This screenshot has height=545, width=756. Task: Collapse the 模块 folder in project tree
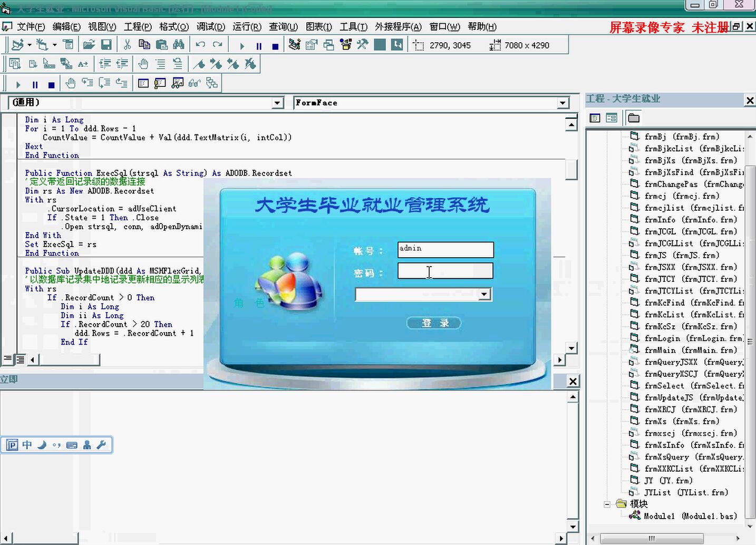[x=607, y=504]
